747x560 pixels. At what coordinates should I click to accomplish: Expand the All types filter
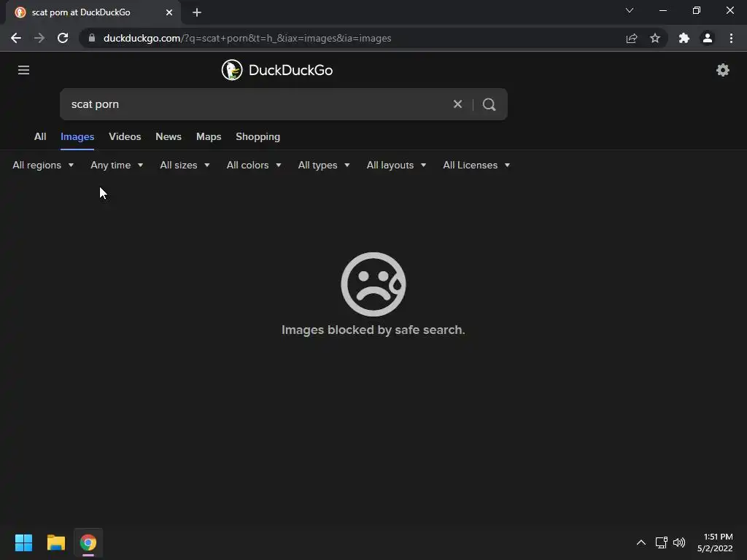(324, 166)
